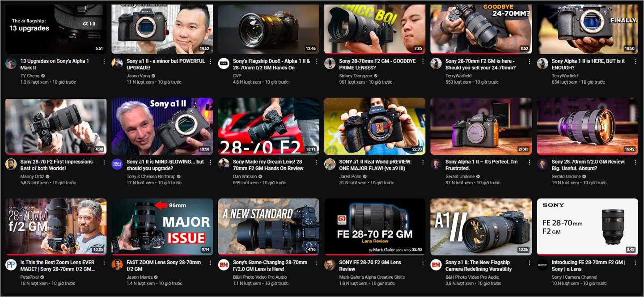Go to PetaPixel channel name

point(30,277)
